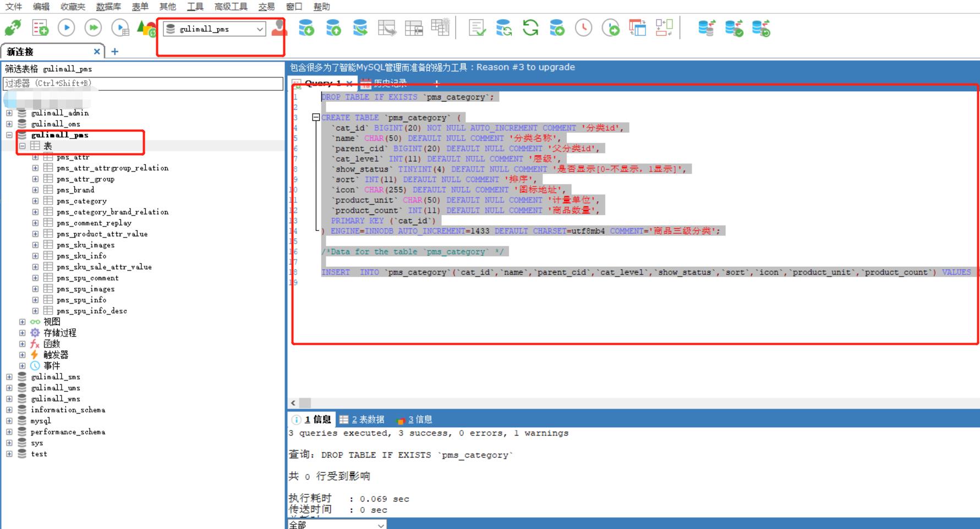Click the table with gear icon
This screenshot has width=980, height=529.
440,27
